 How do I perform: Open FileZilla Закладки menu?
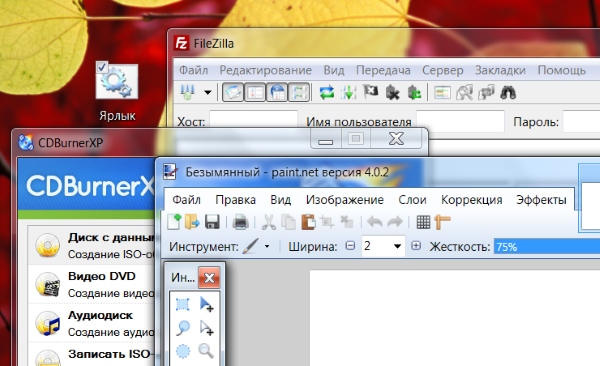pyautogui.click(x=500, y=70)
